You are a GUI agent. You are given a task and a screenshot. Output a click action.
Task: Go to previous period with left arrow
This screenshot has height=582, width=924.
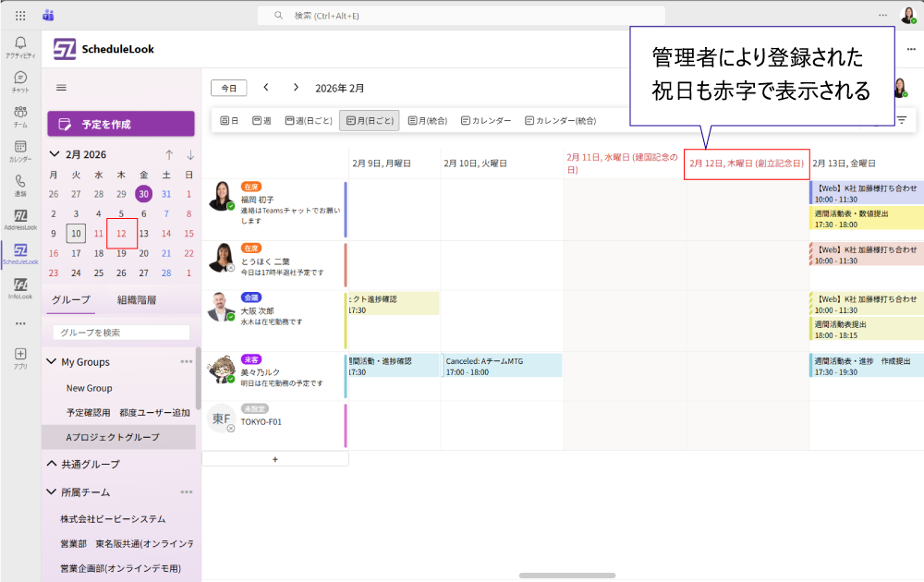266,88
